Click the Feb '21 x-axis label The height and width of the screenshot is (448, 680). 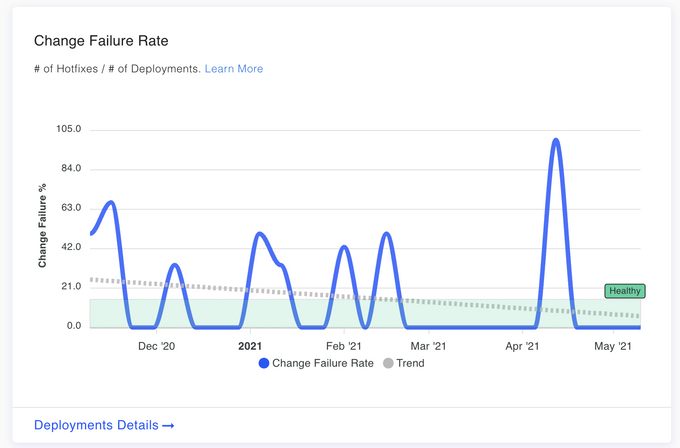(x=344, y=346)
